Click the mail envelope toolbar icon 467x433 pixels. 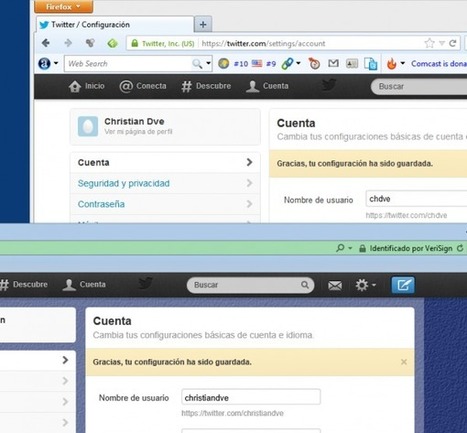pyautogui.click(x=333, y=63)
